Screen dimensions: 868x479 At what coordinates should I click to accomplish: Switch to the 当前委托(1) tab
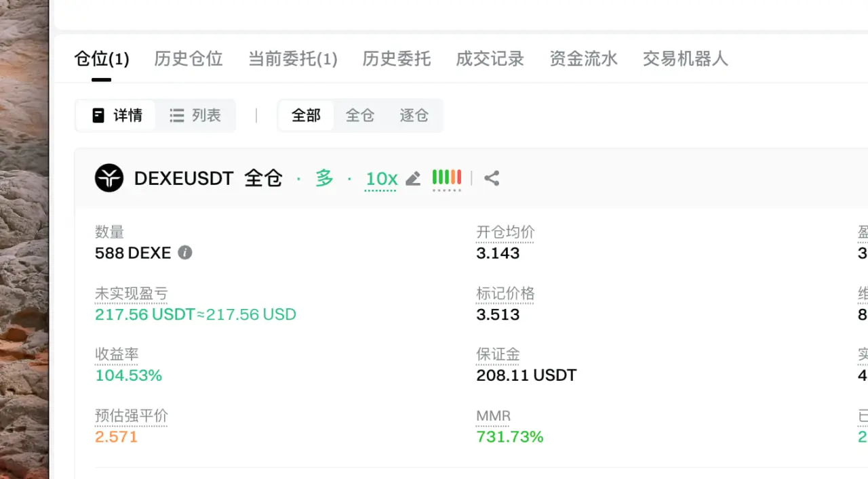293,59
